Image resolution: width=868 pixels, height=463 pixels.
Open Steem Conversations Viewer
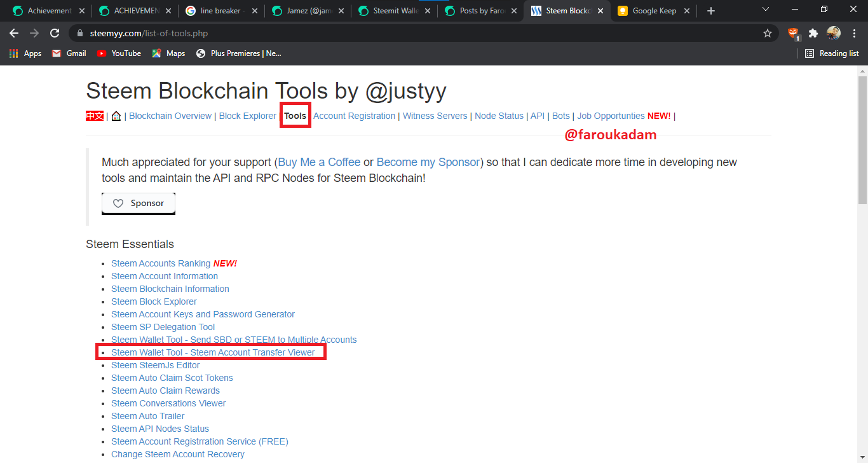click(x=168, y=403)
